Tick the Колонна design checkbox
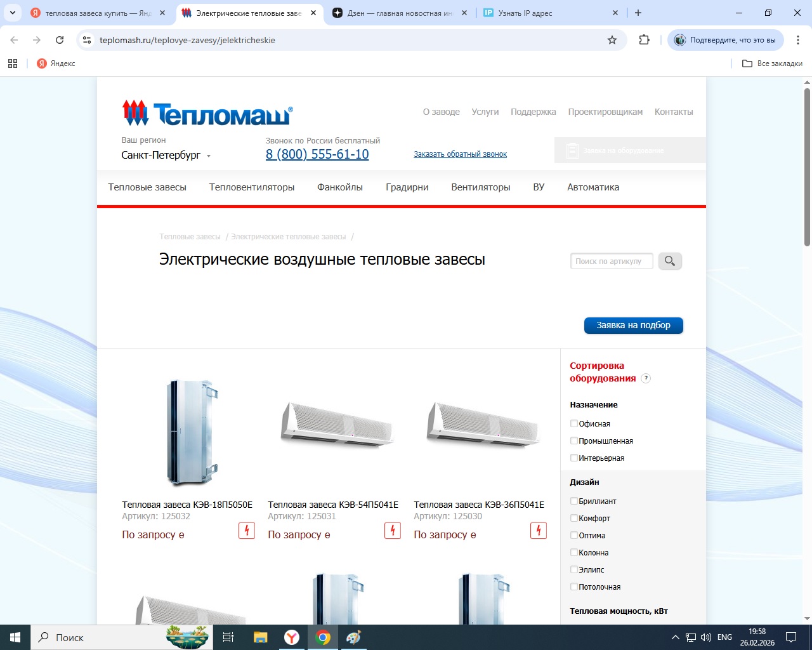The width and height of the screenshot is (812, 650). (574, 552)
